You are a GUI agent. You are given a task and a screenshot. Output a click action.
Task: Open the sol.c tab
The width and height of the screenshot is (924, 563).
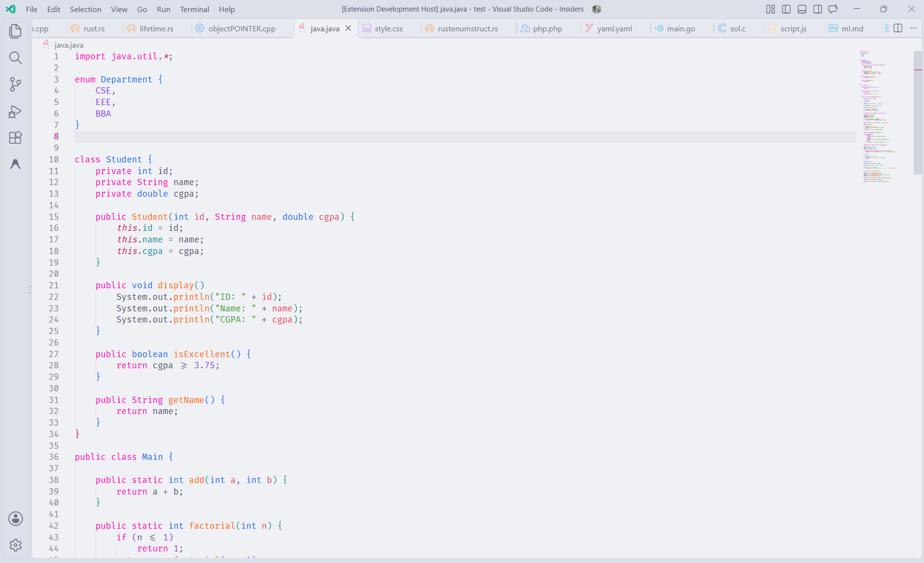(x=738, y=28)
